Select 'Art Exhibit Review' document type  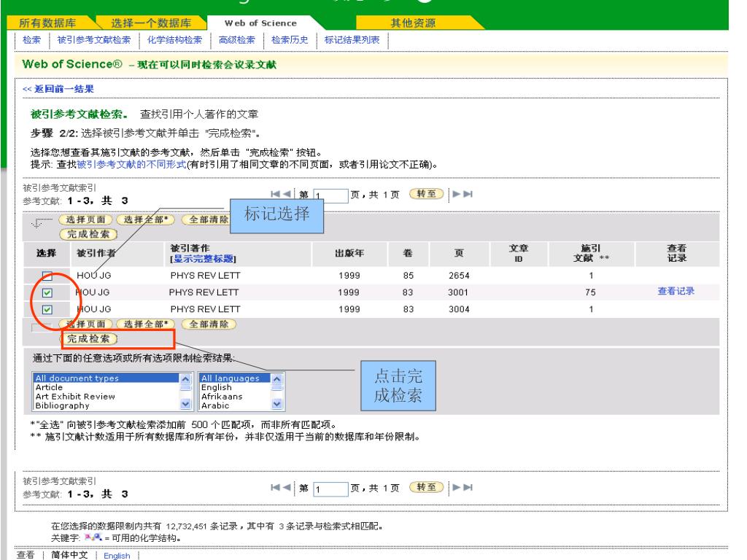(x=106, y=396)
